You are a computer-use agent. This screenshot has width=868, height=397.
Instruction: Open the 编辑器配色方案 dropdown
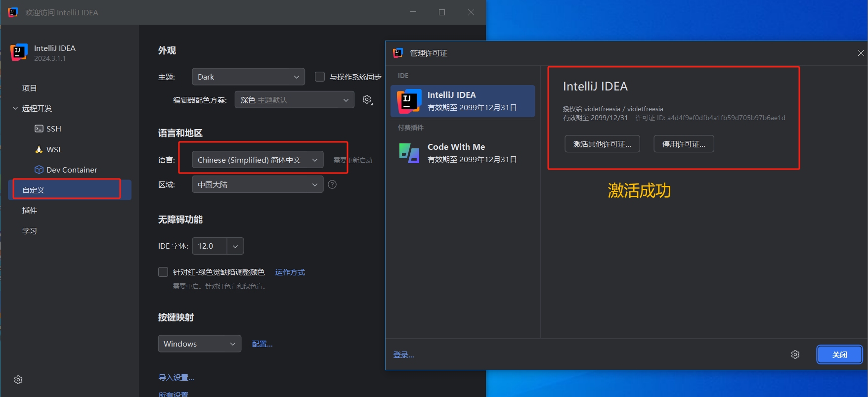point(295,100)
